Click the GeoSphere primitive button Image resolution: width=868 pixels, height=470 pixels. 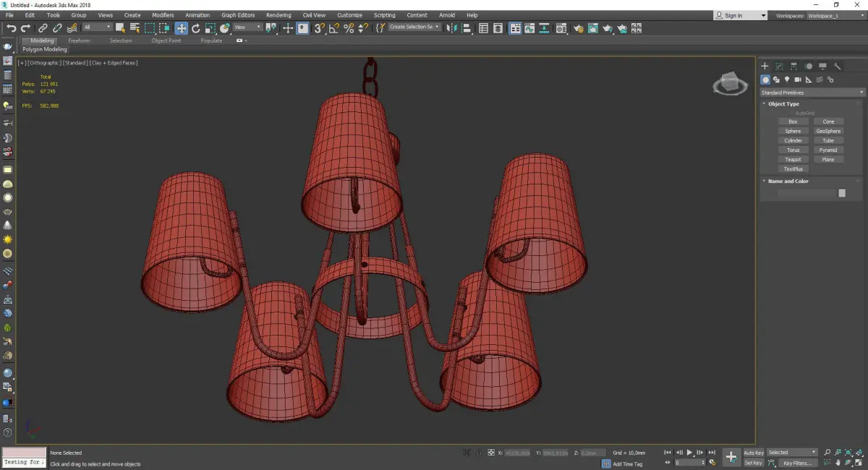[828, 131]
